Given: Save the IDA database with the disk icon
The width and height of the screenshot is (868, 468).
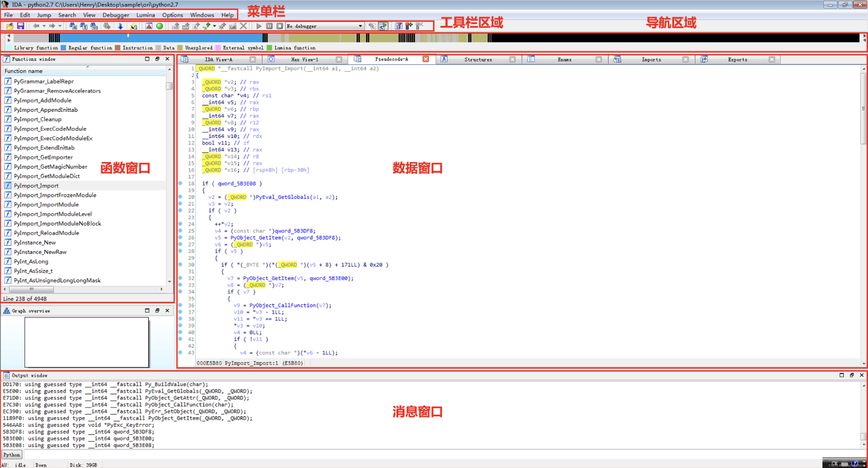Looking at the screenshot, I should point(21,26).
